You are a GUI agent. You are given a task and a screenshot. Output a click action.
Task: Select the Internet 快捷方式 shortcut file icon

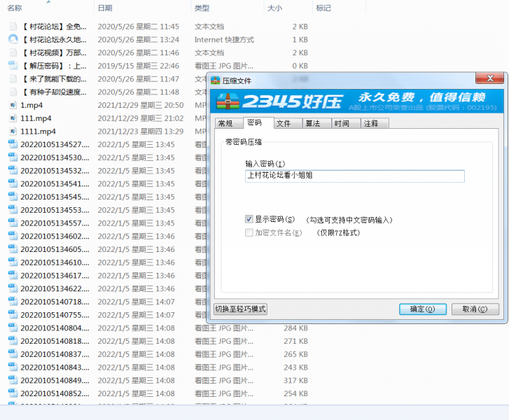pyautogui.click(x=13, y=39)
